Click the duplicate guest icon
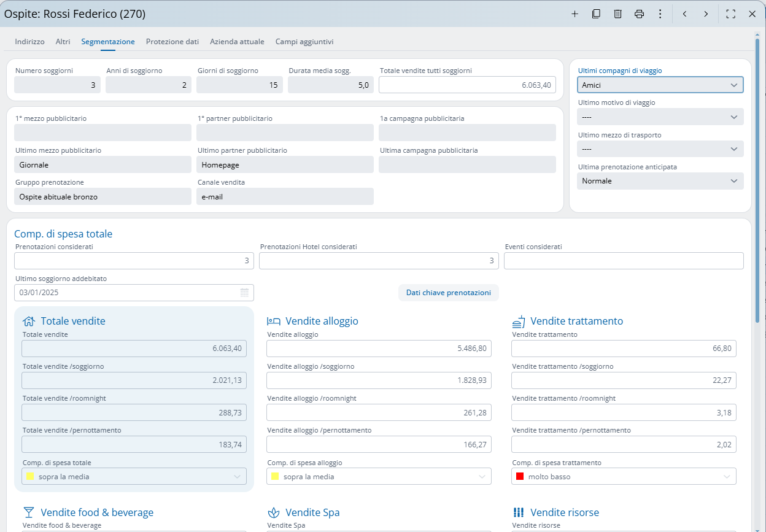This screenshot has width=766, height=532. [x=596, y=14]
